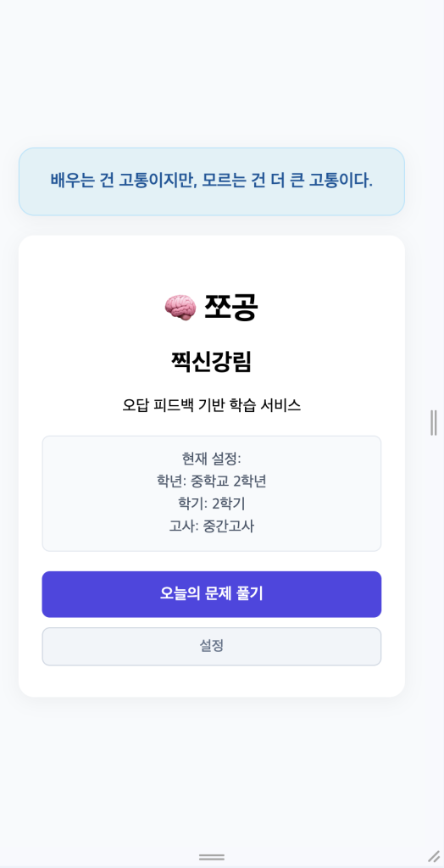Click the 학기: label in current settings
The width and height of the screenshot is (444, 868).
(x=192, y=504)
